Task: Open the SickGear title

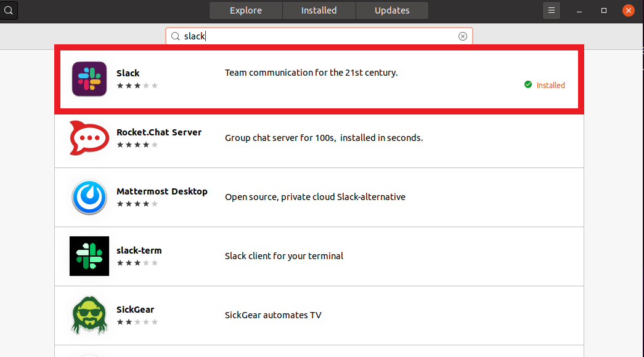Action: click(135, 310)
